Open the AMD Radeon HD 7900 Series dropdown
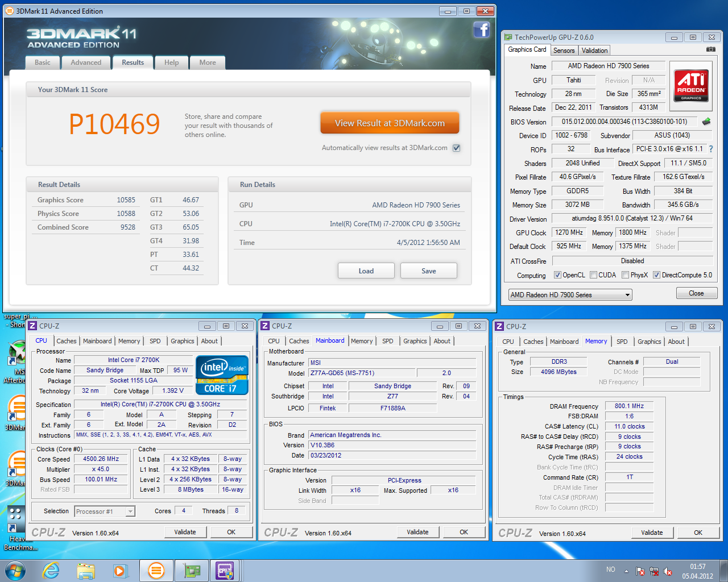The image size is (728, 582). click(570, 295)
